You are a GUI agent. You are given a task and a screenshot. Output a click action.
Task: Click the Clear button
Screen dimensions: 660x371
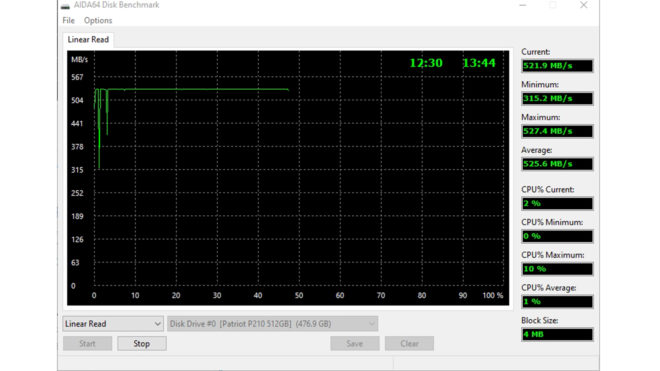pyautogui.click(x=409, y=344)
